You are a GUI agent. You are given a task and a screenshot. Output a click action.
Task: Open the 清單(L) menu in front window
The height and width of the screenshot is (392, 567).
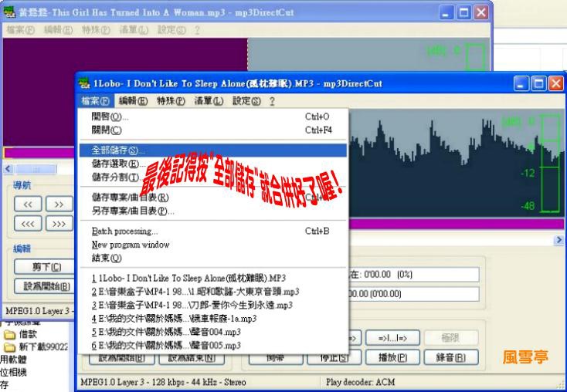click(209, 101)
